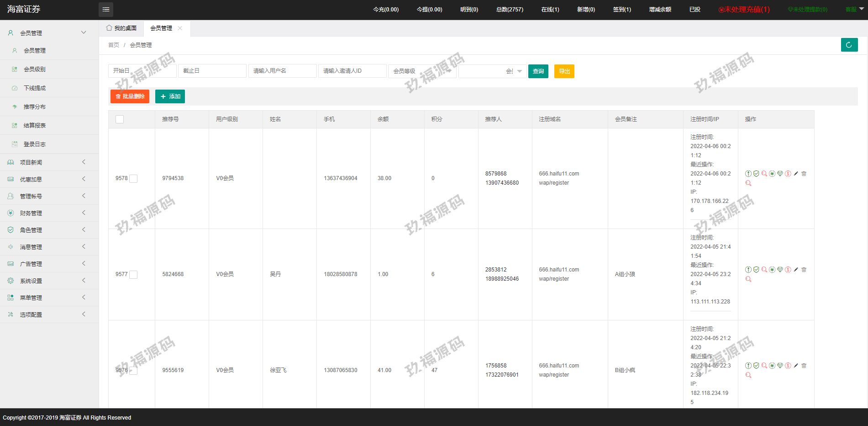Click the 请输入用户名 input field
Image resolution: width=868 pixels, height=426 pixels.
(282, 71)
